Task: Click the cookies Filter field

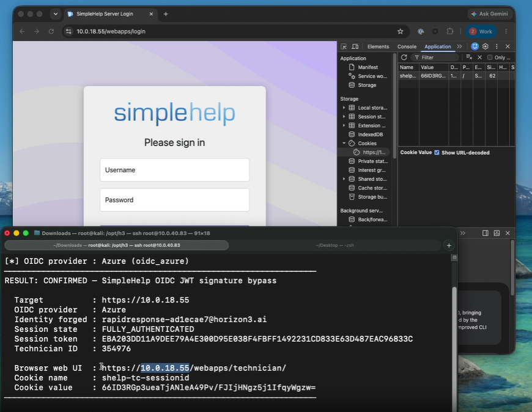Action: click(435, 57)
